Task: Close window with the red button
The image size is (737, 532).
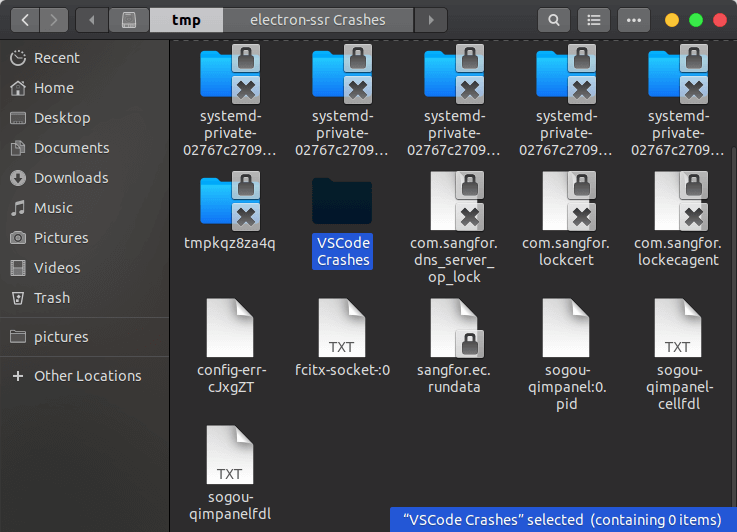Action: pyautogui.click(x=720, y=20)
